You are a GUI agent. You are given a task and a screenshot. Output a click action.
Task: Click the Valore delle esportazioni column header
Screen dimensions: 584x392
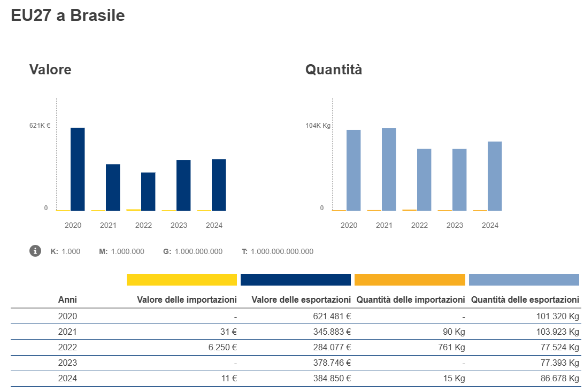(x=301, y=299)
